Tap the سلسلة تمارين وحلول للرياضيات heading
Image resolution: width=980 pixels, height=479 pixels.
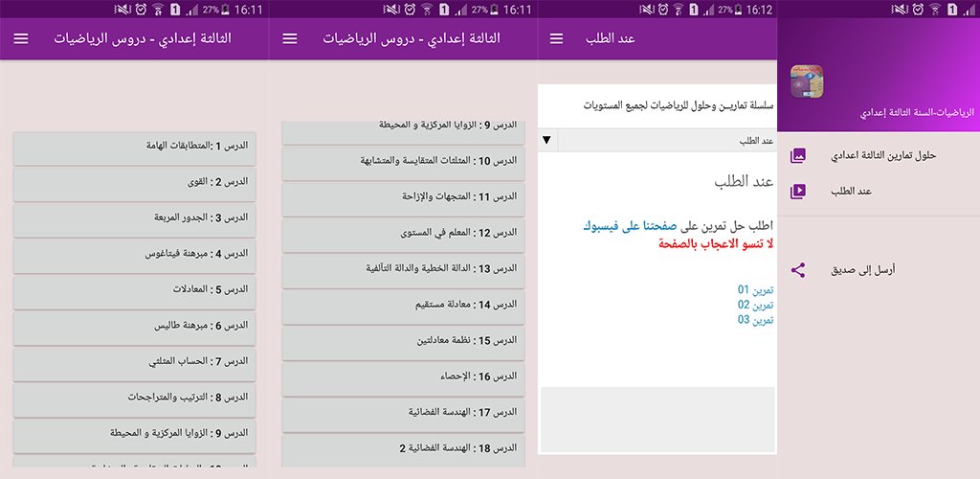click(679, 105)
